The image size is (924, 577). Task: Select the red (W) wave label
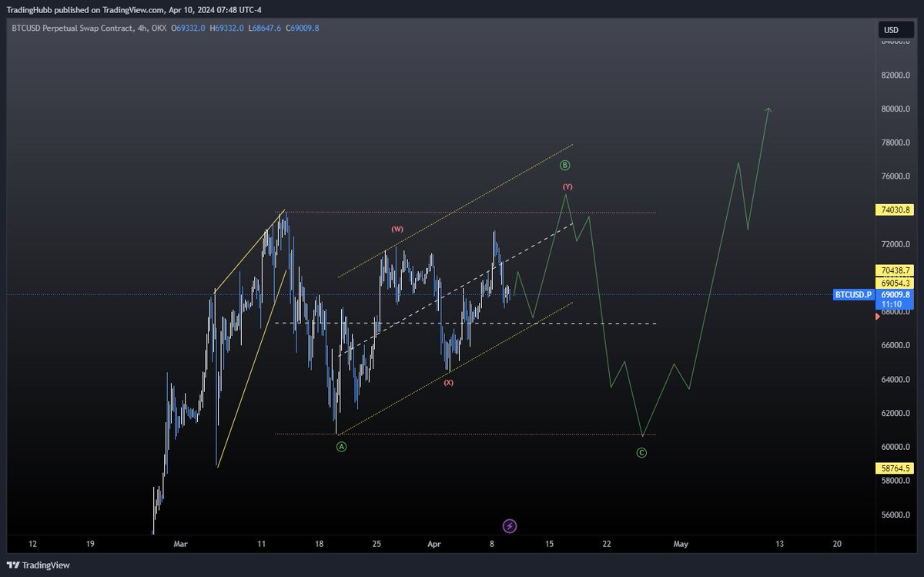point(397,229)
